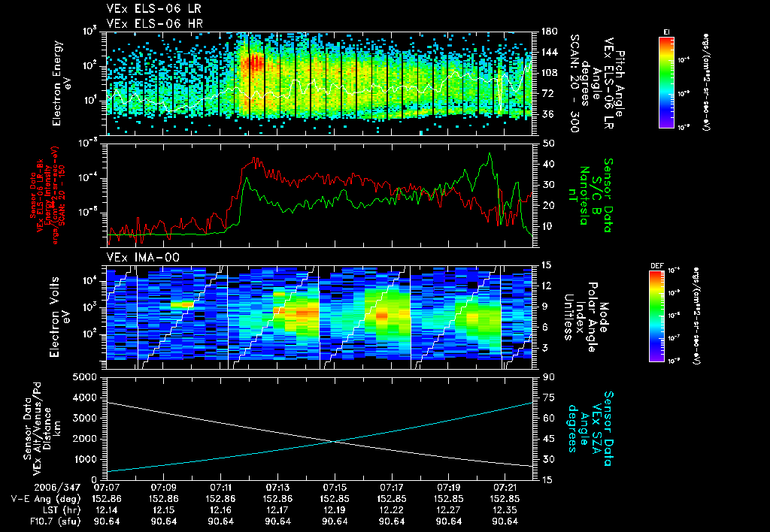Click the green magnetic field peak near 07:20
The height and width of the screenshot is (532, 770).
coord(490,154)
